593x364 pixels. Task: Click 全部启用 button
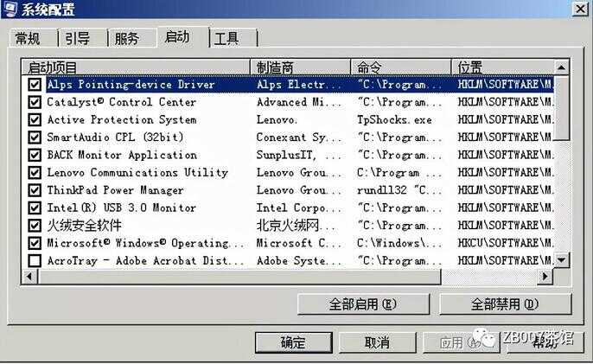coord(363,304)
